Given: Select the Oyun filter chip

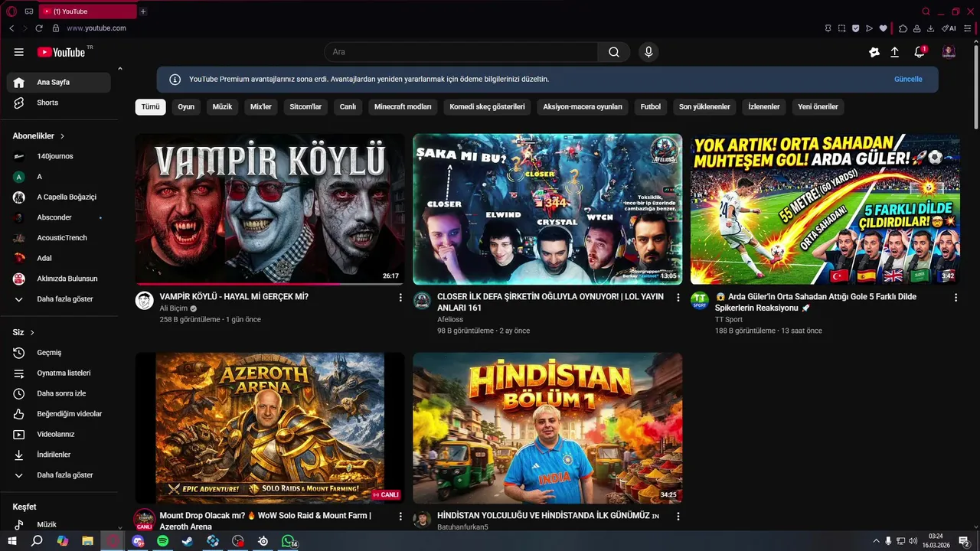Looking at the screenshot, I should 186,107.
